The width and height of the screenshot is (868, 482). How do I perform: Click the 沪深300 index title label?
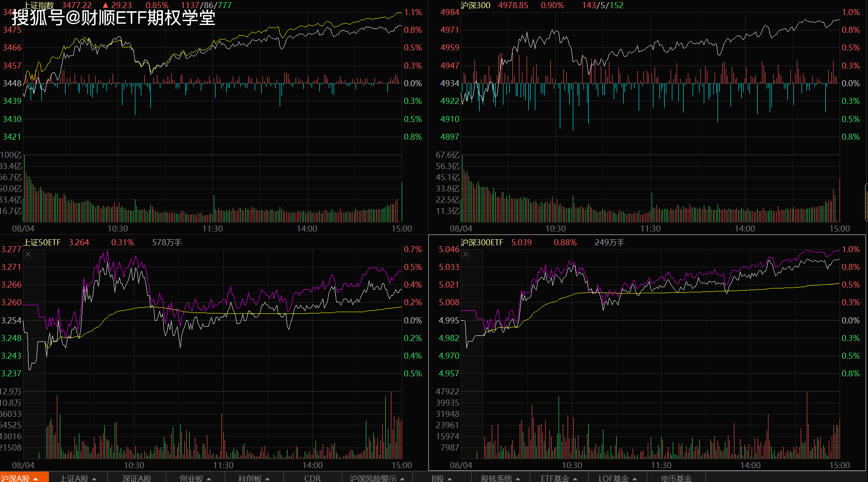tap(475, 5)
